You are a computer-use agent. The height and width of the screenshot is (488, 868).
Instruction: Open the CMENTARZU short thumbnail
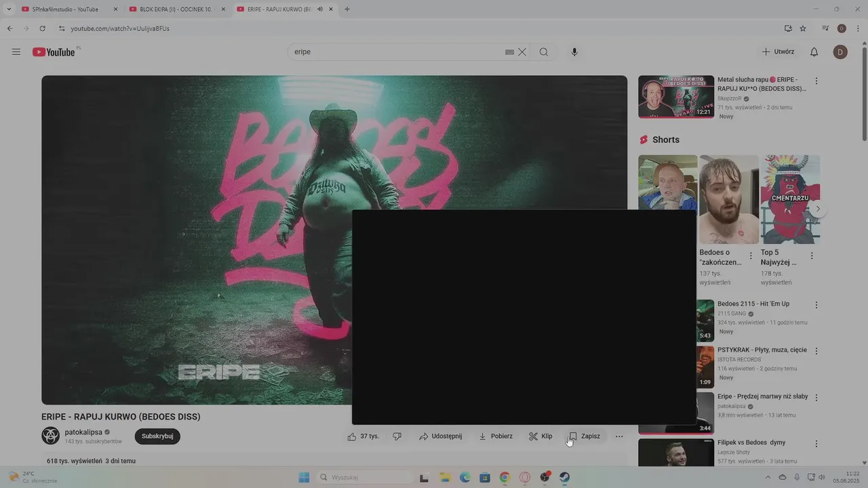[x=790, y=199]
